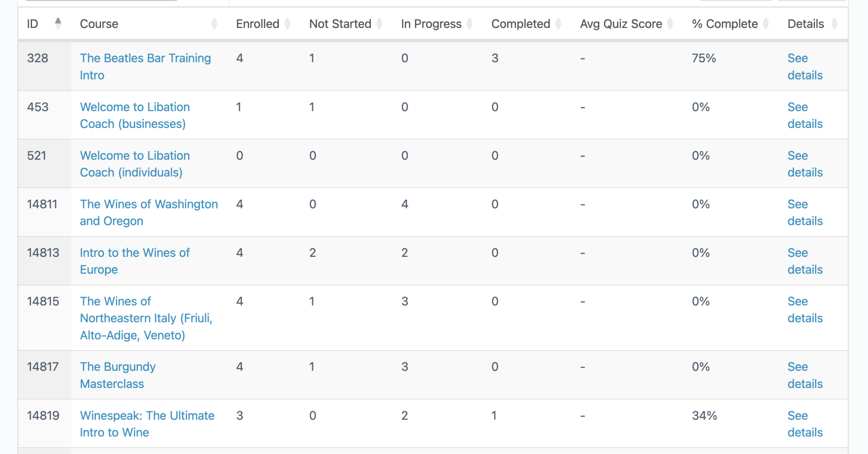
Task: Open The Wines of Washington and Oregon
Action: coord(149,213)
